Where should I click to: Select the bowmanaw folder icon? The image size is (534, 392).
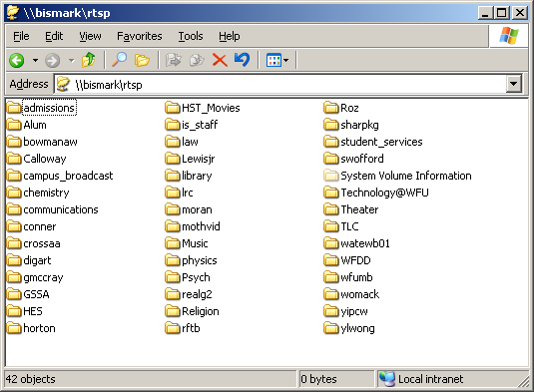14,142
